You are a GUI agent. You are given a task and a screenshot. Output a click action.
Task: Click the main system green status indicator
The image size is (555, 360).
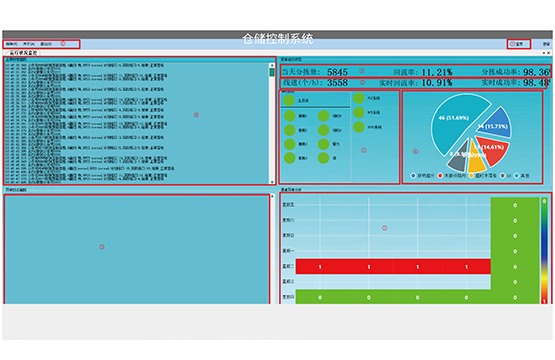tap(289, 100)
